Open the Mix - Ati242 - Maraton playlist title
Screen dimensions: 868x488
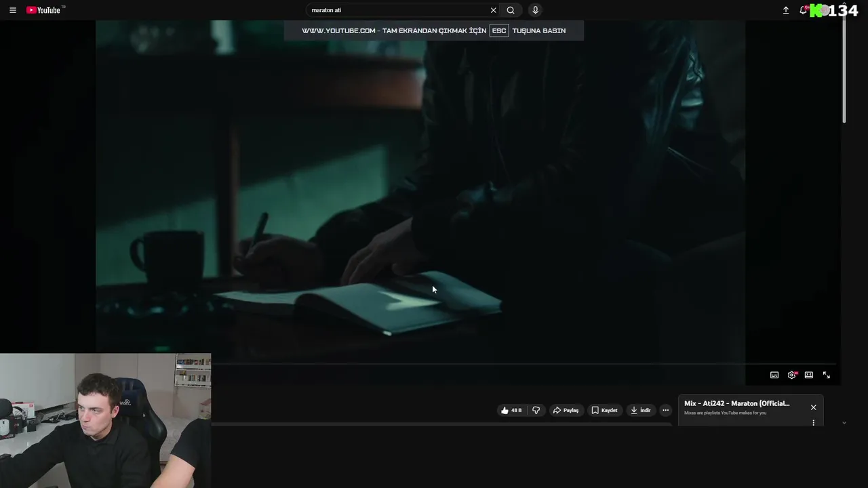coord(736,403)
